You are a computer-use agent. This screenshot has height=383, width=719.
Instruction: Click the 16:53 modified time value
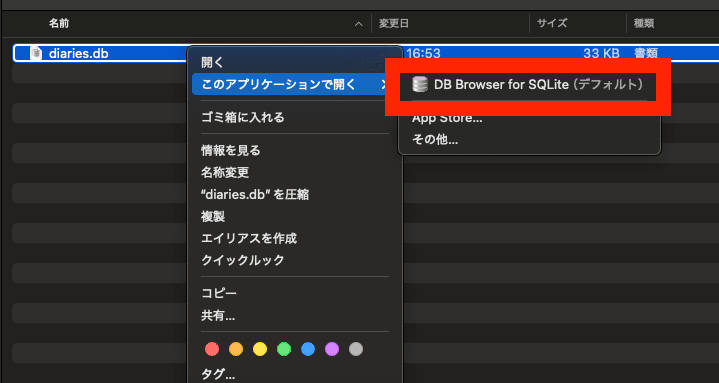tap(423, 54)
